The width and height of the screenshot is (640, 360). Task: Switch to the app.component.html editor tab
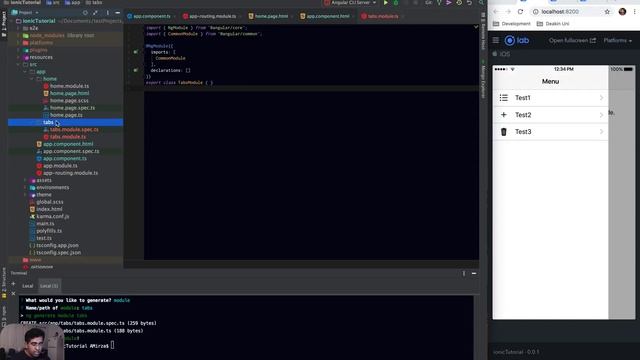point(326,16)
